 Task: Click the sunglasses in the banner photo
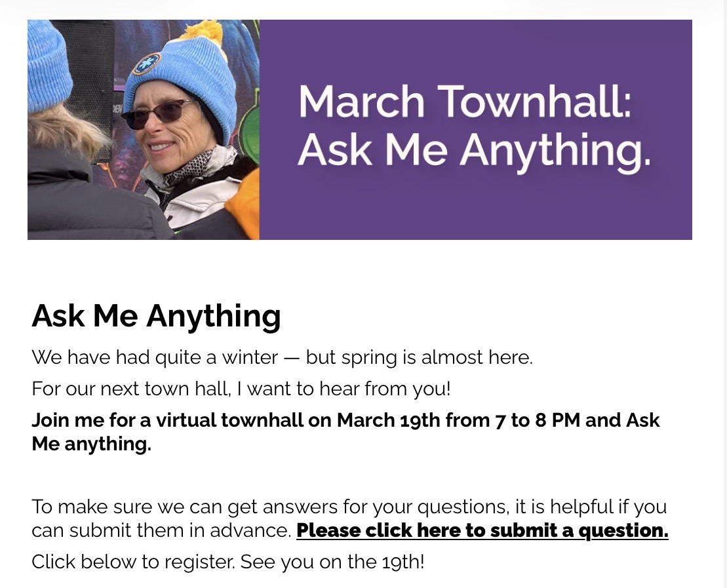click(157, 113)
